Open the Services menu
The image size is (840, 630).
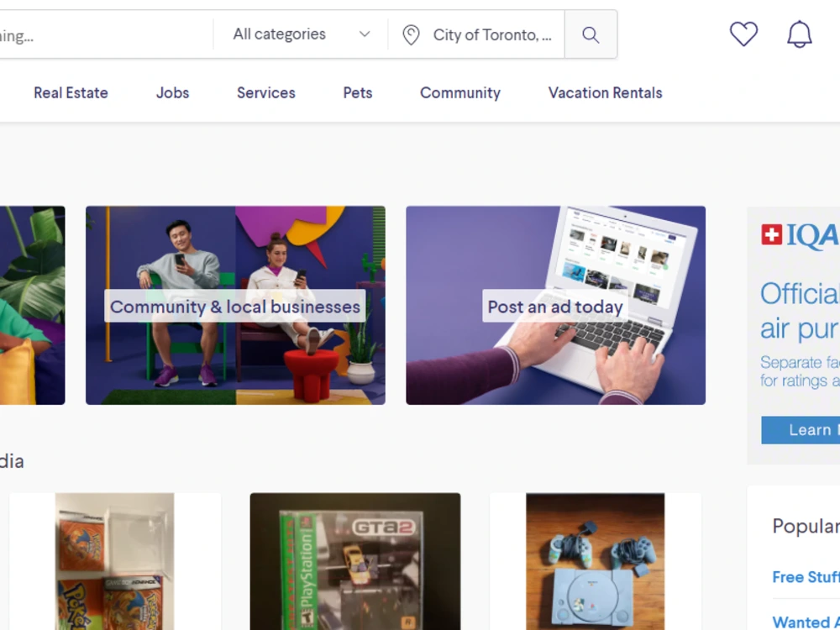pos(266,92)
